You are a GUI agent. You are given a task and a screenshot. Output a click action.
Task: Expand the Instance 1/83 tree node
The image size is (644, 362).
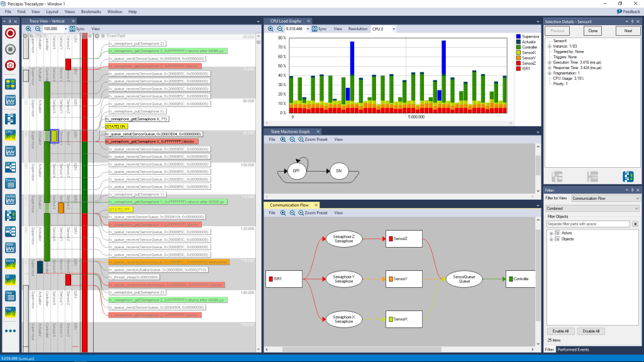550,47
